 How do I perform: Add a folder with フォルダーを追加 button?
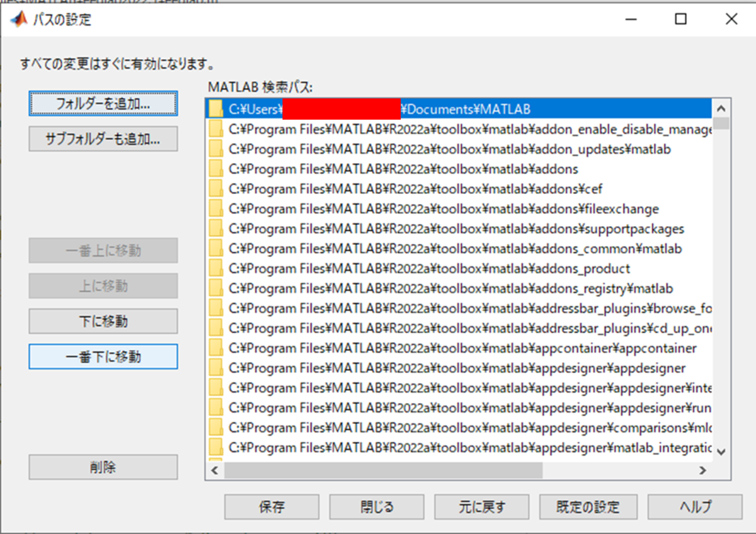(x=103, y=104)
